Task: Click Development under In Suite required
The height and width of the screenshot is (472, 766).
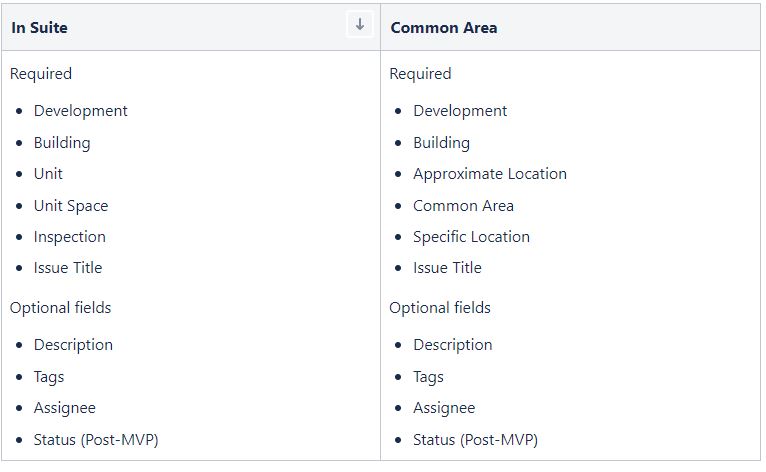Action: pyautogui.click(x=81, y=111)
